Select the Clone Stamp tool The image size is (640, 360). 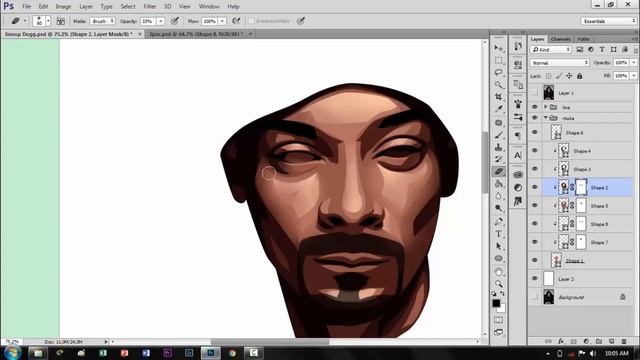[x=498, y=147]
